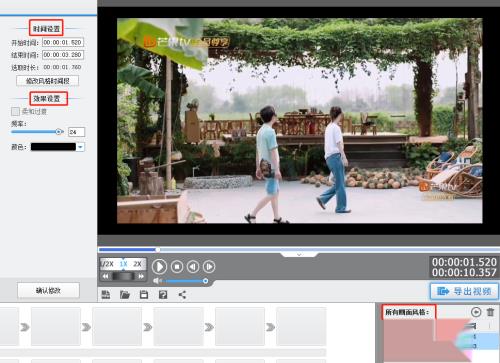Click the frequency value field showing 24
Screen dimensions: 500x363
pos(76,132)
